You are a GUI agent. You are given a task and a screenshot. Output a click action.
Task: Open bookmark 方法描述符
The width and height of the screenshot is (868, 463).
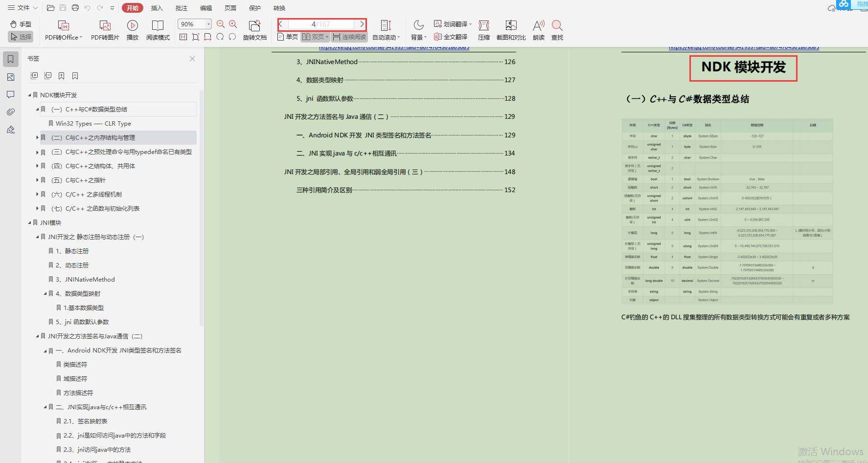[78, 393]
